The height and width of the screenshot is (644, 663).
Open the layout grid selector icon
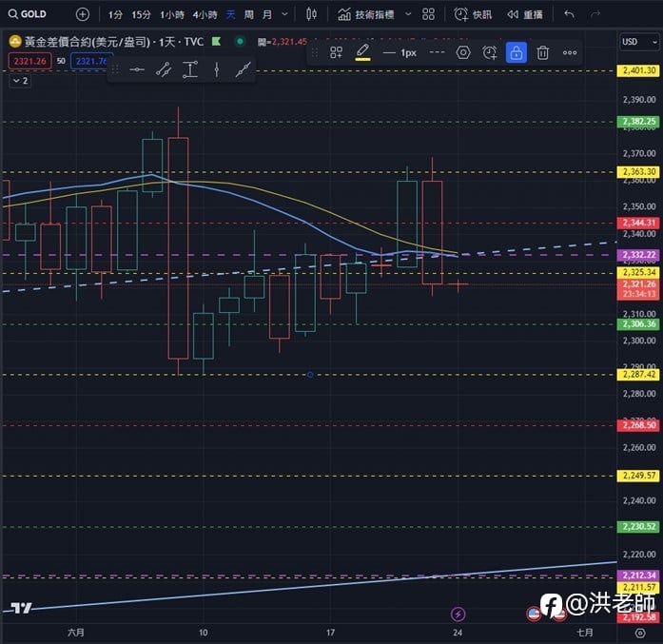(x=428, y=14)
